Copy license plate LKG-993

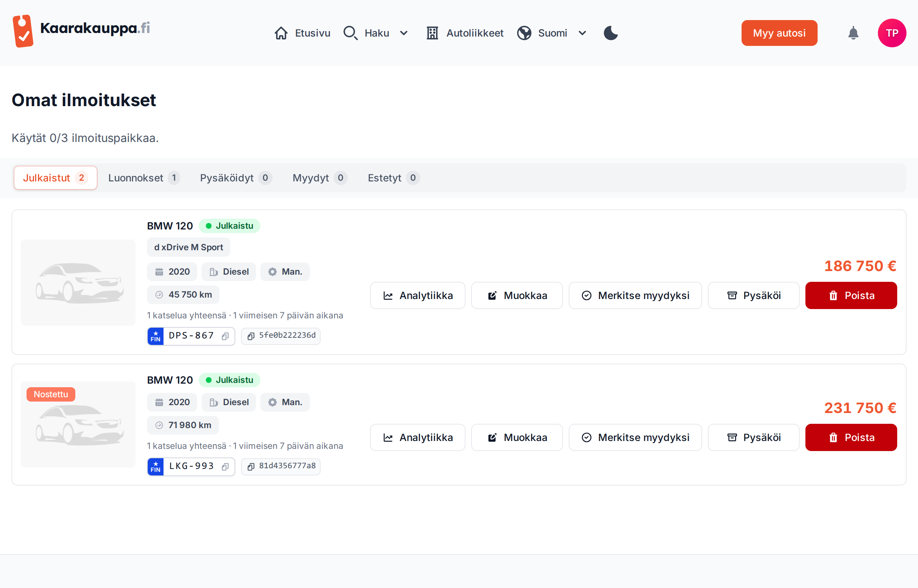tap(225, 466)
